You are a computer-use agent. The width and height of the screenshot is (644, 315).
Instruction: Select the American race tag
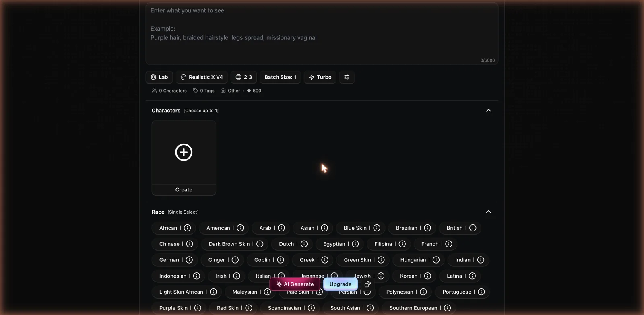pos(218,228)
